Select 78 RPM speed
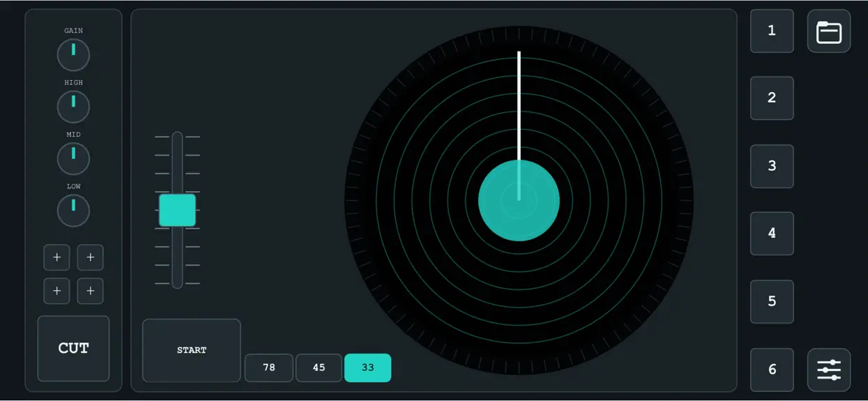 (269, 368)
